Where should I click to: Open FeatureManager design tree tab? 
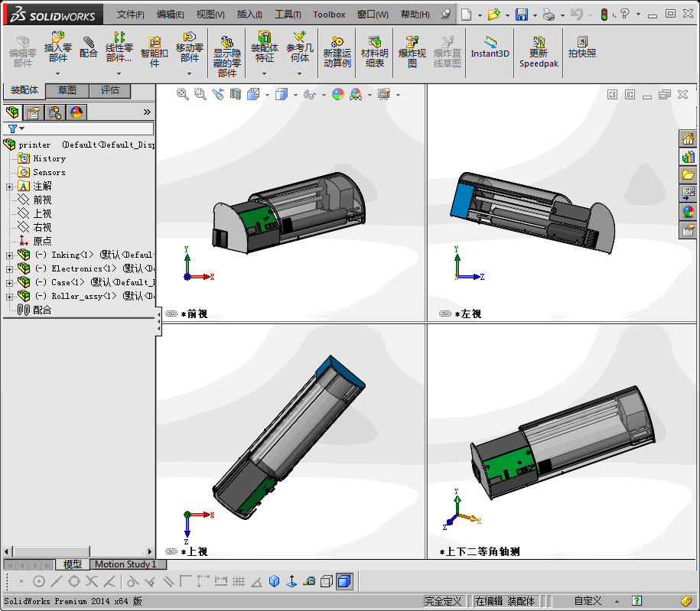[x=12, y=112]
